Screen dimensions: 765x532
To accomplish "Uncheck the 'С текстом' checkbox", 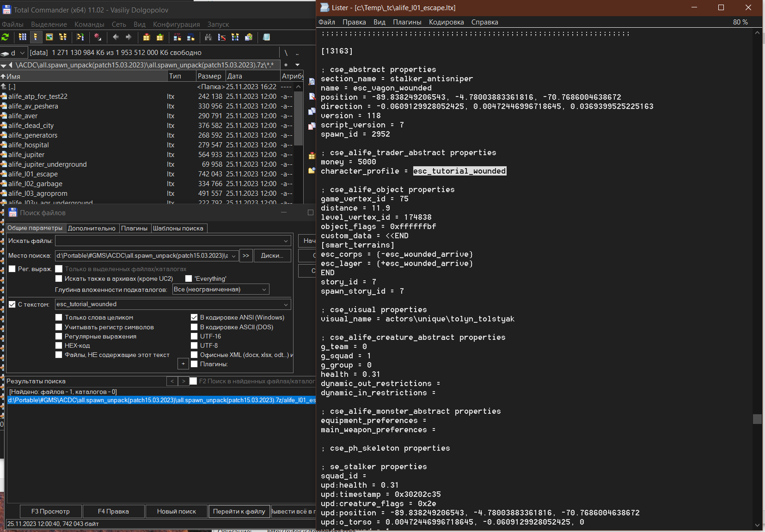I will click(12, 304).
